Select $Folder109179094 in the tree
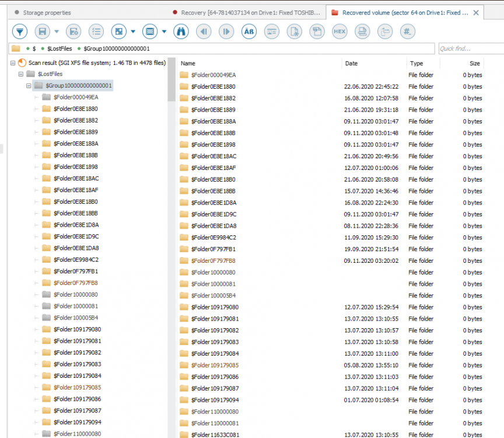 (78, 422)
